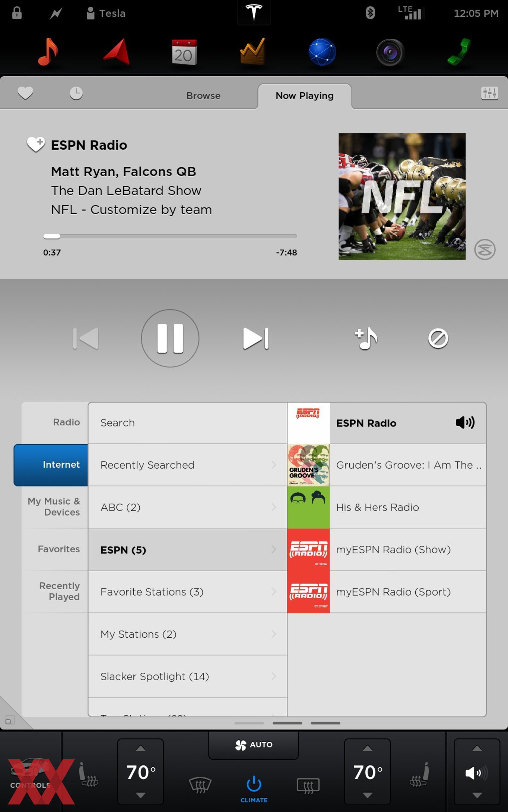Select the Recently Played source
The image size is (508, 812).
[55, 591]
